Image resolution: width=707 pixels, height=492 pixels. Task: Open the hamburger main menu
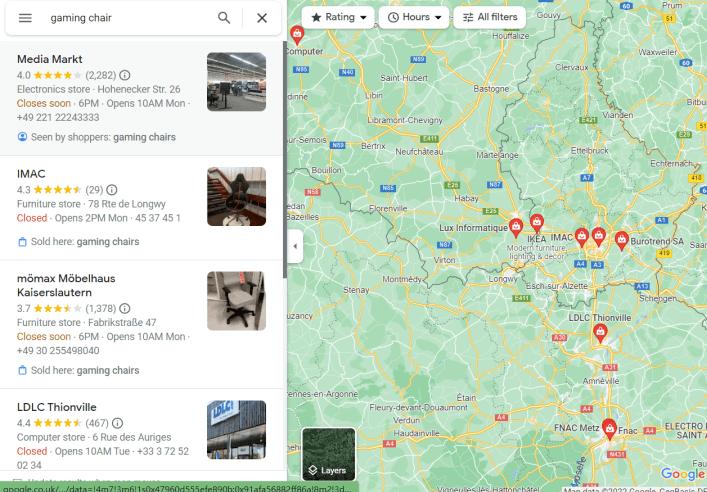(25, 18)
